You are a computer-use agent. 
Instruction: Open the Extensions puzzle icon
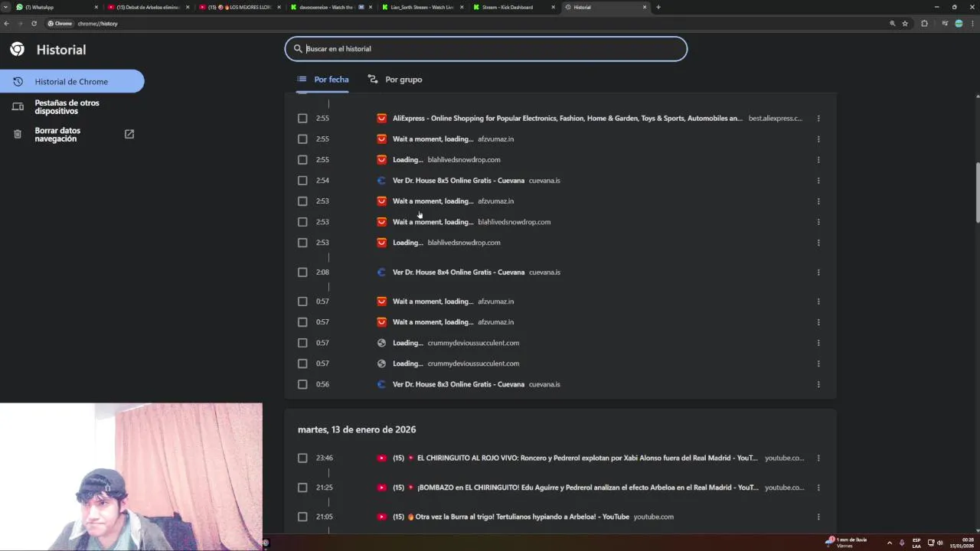pos(924,23)
